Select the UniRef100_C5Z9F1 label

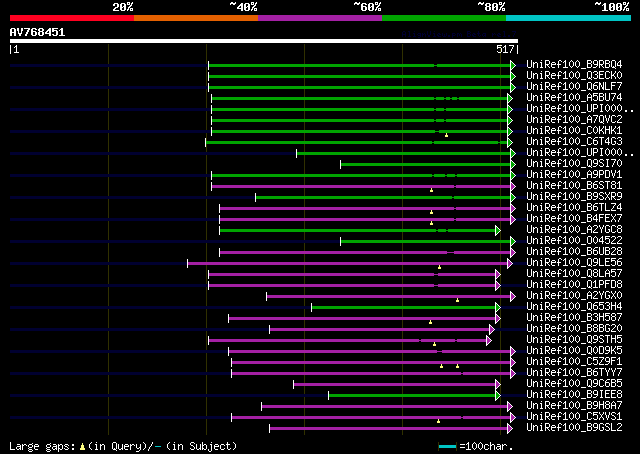574,362
